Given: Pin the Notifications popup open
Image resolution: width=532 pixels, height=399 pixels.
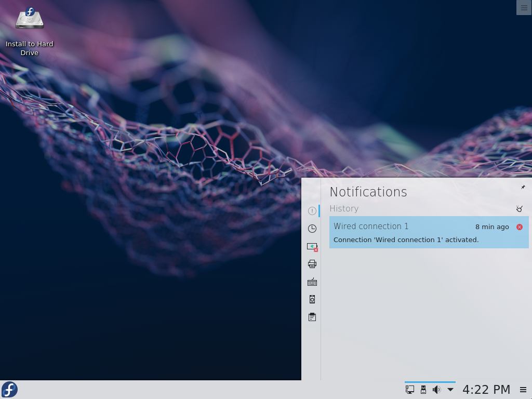Looking at the screenshot, I should 523,187.
